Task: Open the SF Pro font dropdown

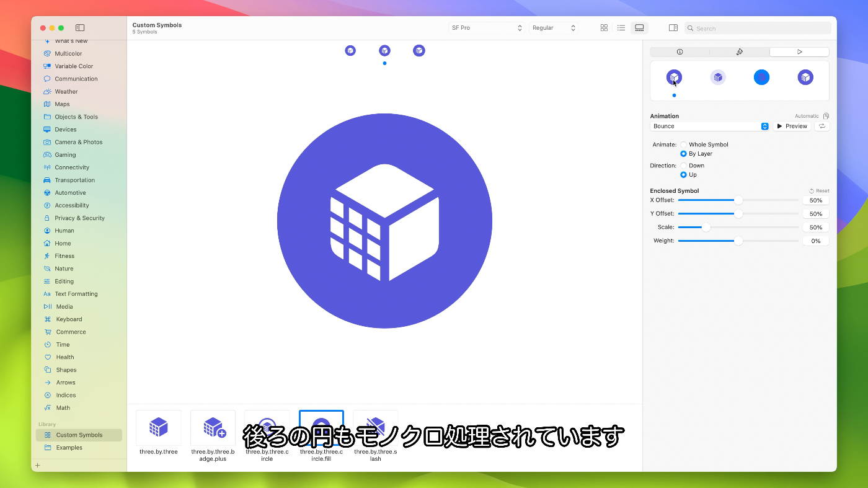Action: 487,28
